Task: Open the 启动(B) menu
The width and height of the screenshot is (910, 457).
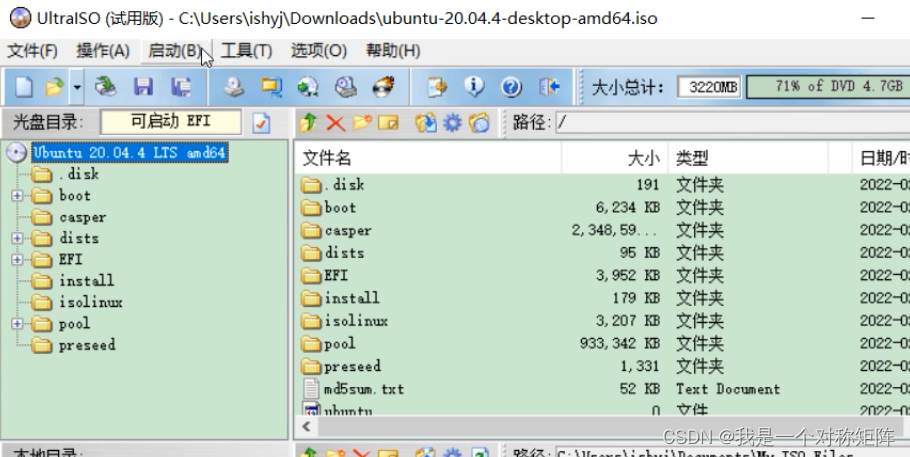Action: [x=175, y=51]
